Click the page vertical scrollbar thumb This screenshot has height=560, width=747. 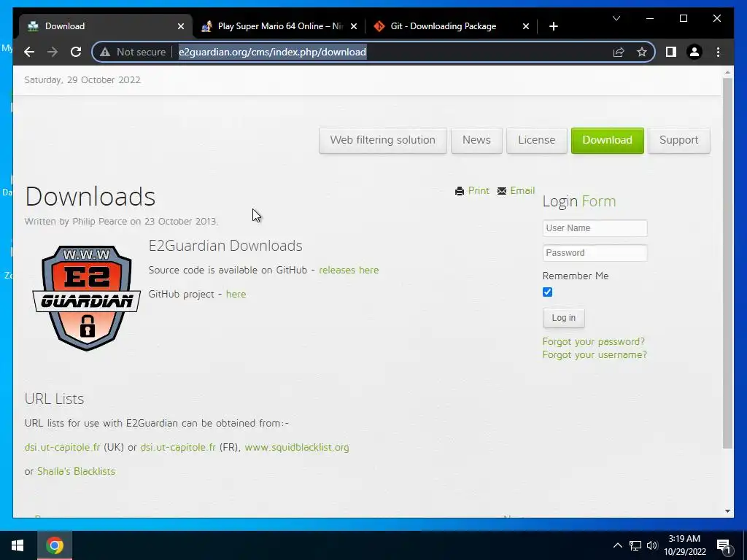[727, 262]
